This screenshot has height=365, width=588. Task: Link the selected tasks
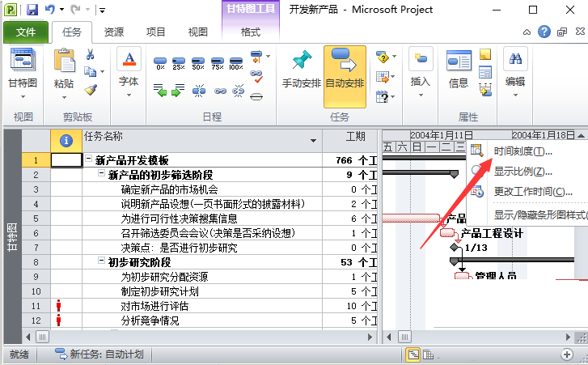tap(220, 91)
